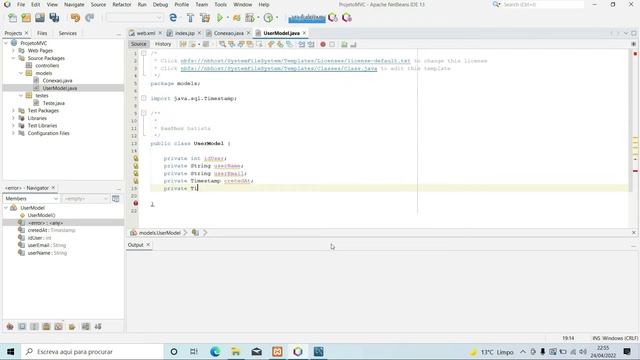The width and height of the screenshot is (640, 360).
Task: Click the Save All toolbar icon
Action: pos(54,18)
